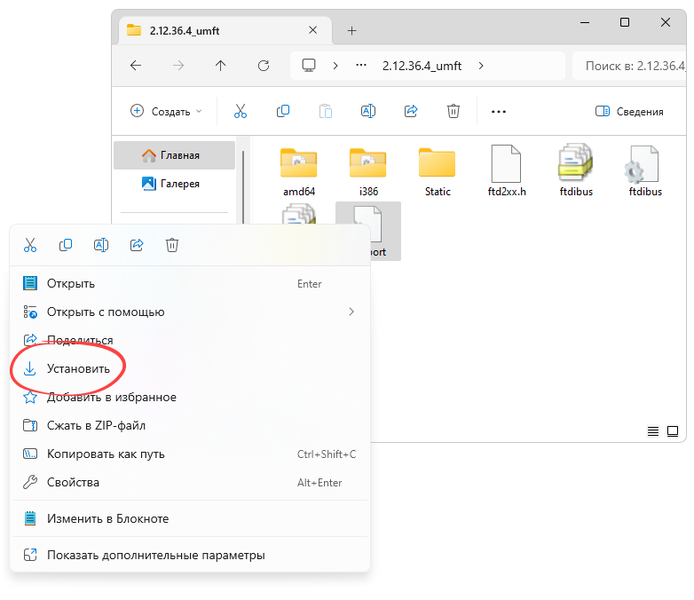694x600 pixels.
Task: Click the Cut scissors icon in Explorer toolbar
Action: [x=240, y=111]
